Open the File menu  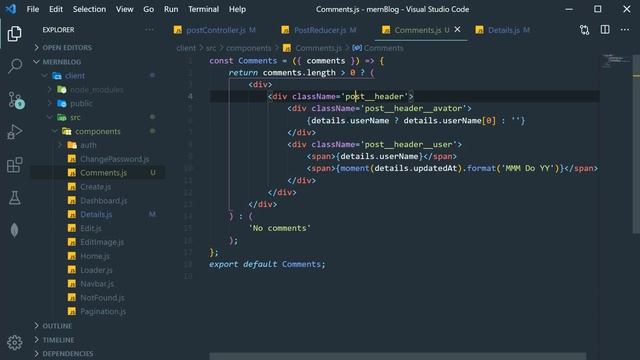[33, 9]
